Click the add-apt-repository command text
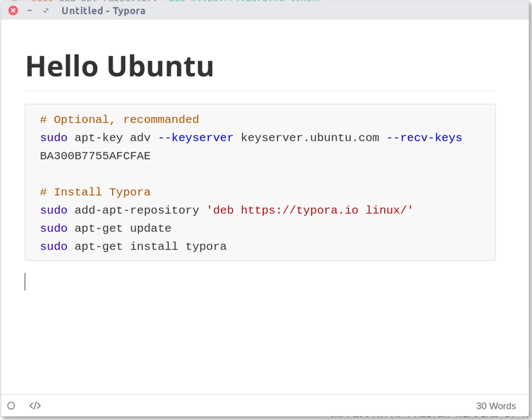This screenshot has height=420, width=532. pos(137,210)
